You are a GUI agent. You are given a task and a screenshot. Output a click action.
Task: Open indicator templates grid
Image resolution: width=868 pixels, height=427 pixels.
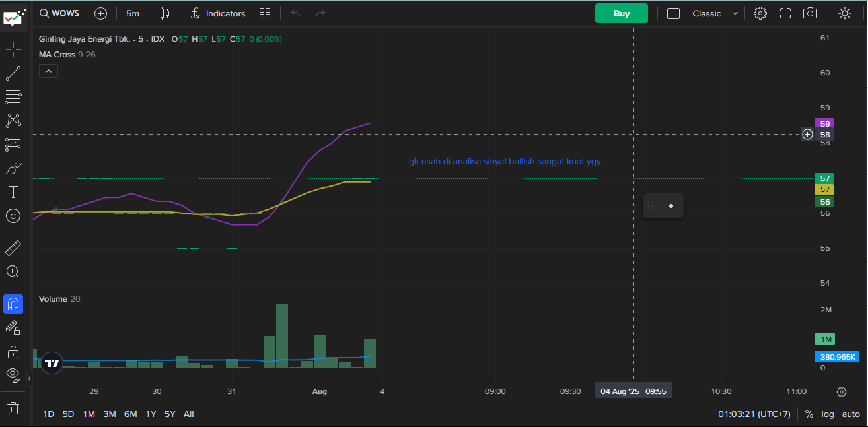click(265, 13)
